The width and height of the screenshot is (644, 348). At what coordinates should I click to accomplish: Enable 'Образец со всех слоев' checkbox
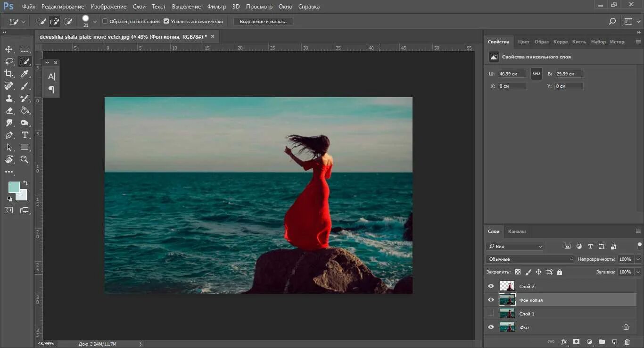105,21
